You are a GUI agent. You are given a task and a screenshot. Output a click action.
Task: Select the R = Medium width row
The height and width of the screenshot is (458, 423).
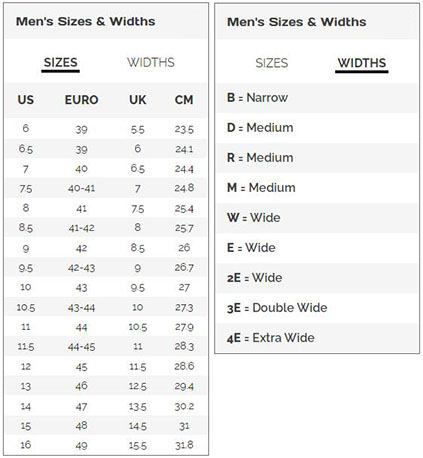point(317,158)
